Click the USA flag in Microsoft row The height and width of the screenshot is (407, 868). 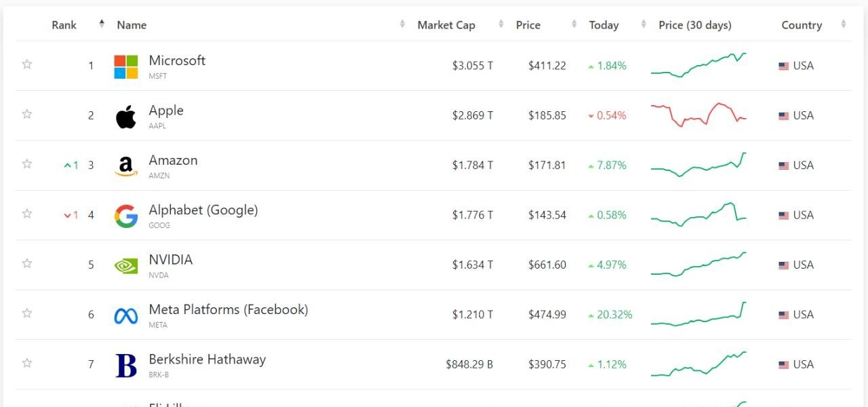[783, 66]
